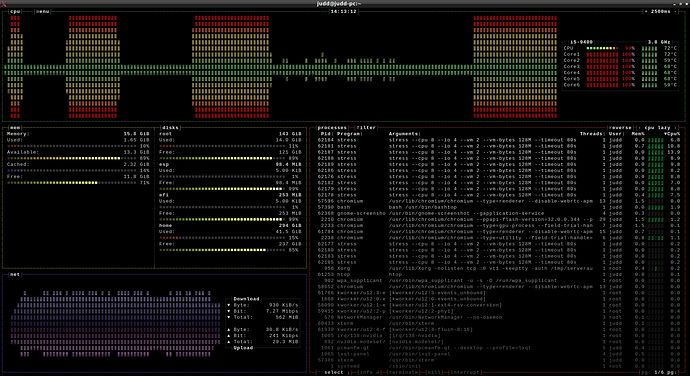Click the memory Used progress bar
Screen dimensions: 690x376
(x=73, y=146)
